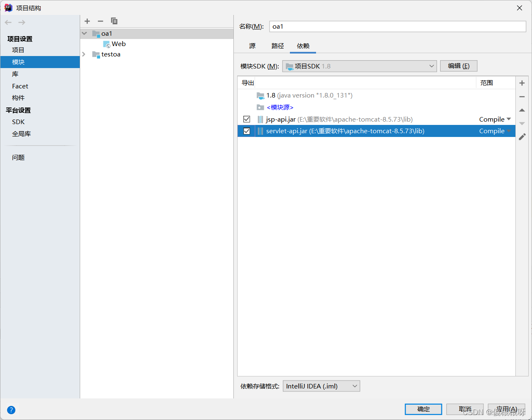Viewport: 532px width, 420px height.
Task: Click the 名称 input field with oa1
Action: 397,27
